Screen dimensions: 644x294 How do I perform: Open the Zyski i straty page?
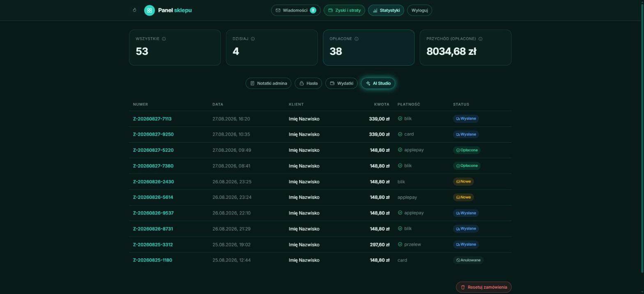click(x=344, y=10)
